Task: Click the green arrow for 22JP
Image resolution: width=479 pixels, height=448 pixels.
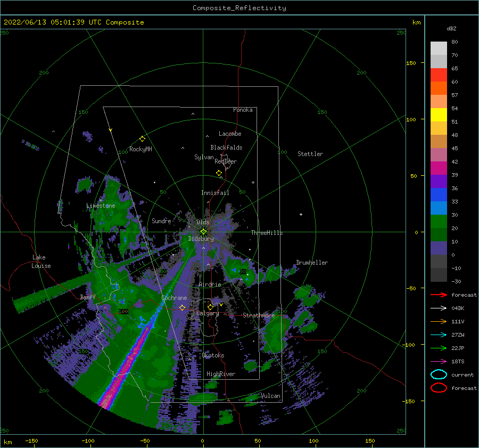Action: pos(439,348)
